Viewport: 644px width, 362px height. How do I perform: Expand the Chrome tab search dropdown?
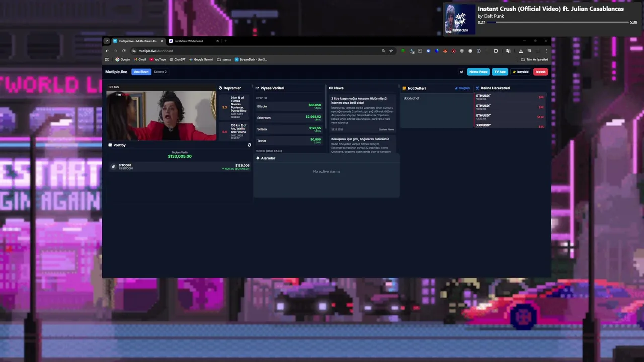[107, 41]
